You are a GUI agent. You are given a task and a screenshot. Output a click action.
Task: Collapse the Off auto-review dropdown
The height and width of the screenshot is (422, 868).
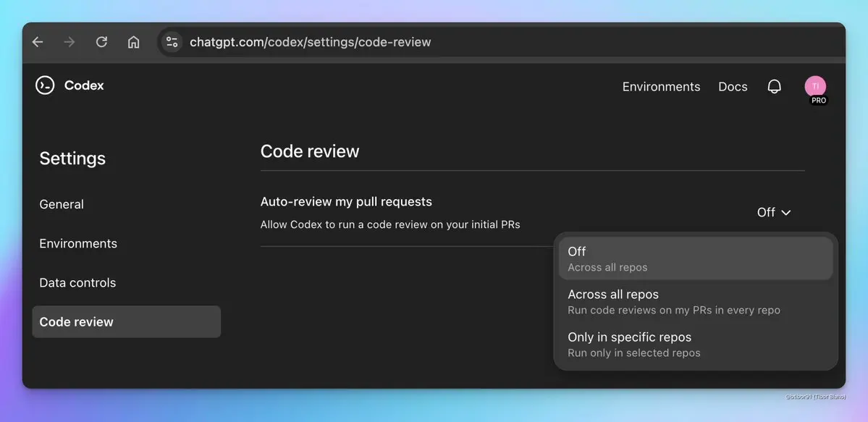[774, 213]
